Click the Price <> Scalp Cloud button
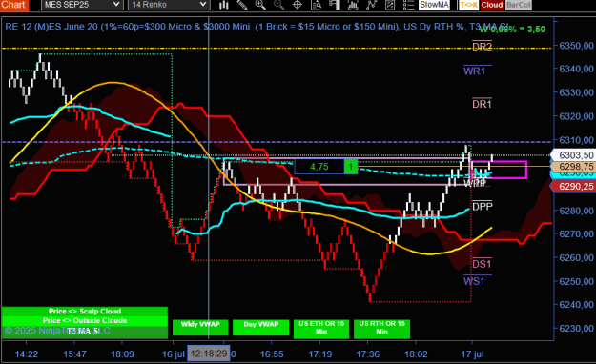The height and width of the screenshot is (364, 596). [x=84, y=312]
